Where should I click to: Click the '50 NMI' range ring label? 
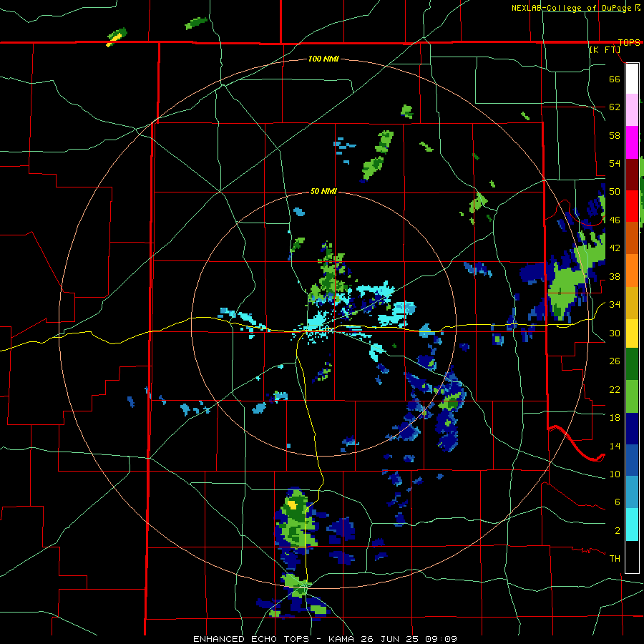tap(323, 191)
